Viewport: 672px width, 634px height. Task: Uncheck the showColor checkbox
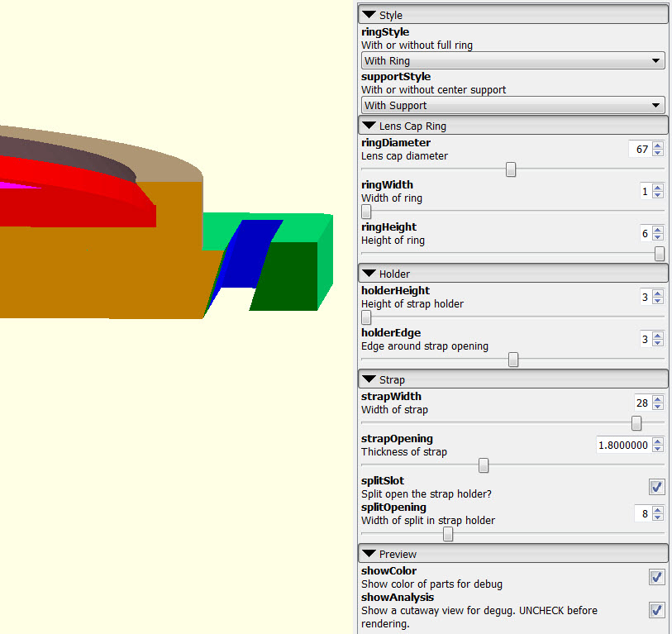(656, 577)
